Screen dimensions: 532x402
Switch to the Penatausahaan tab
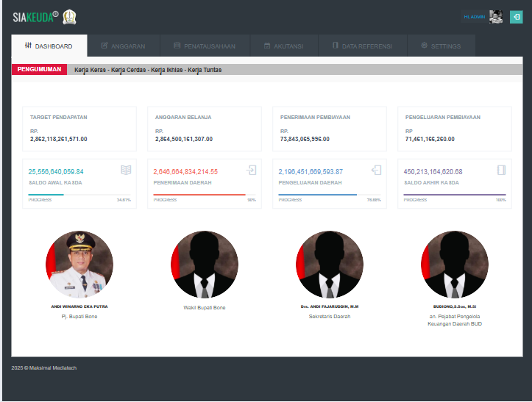[205, 46]
